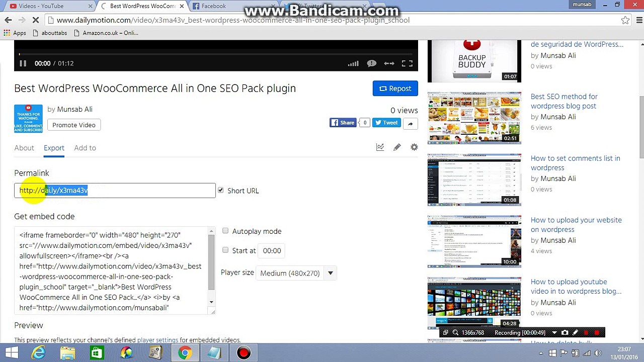Open Backup Buddy video thumbnail
The image size is (644, 362).
(474, 61)
